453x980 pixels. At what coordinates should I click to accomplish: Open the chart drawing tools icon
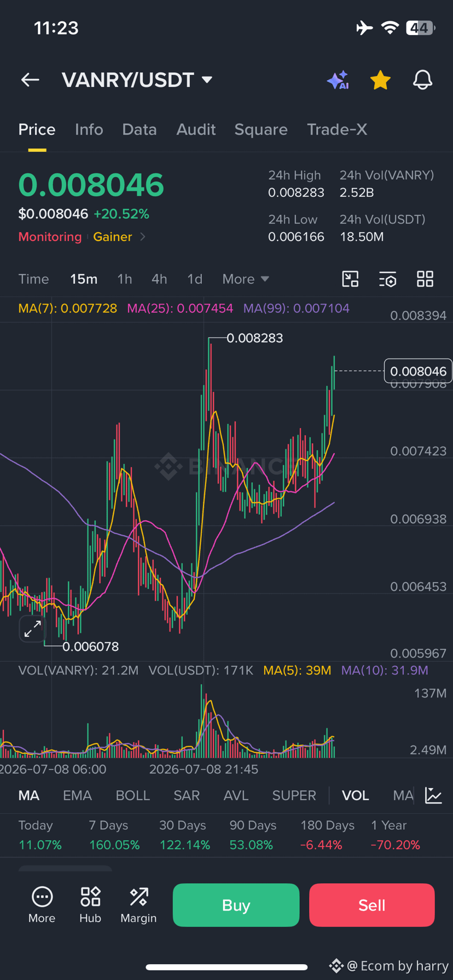tap(350, 279)
